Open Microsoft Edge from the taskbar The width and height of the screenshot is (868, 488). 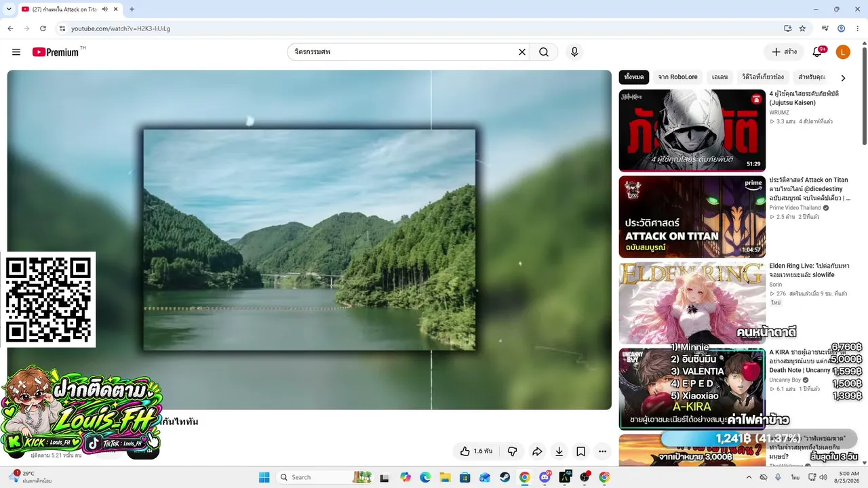coord(425,477)
